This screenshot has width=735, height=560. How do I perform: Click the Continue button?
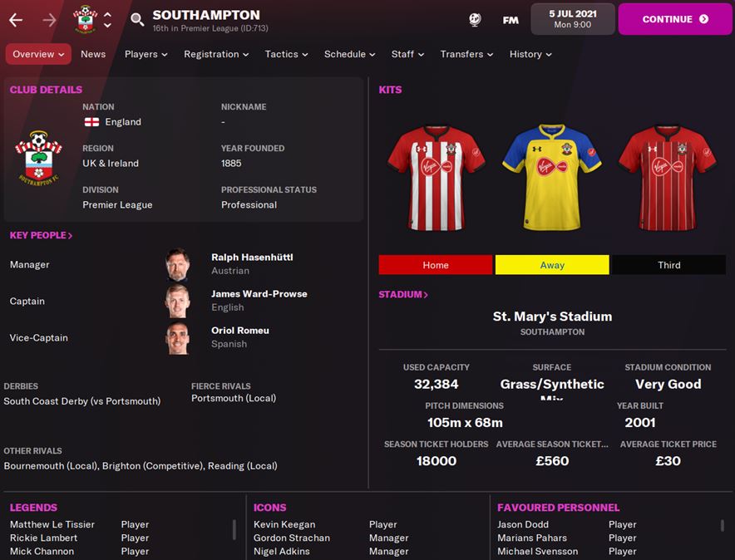click(x=675, y=19)
